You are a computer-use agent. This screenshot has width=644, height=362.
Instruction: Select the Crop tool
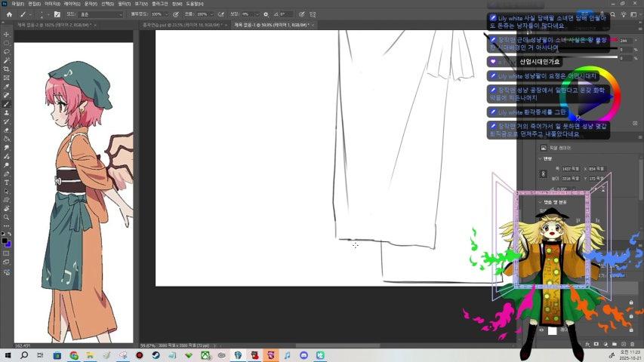point(6,69)
